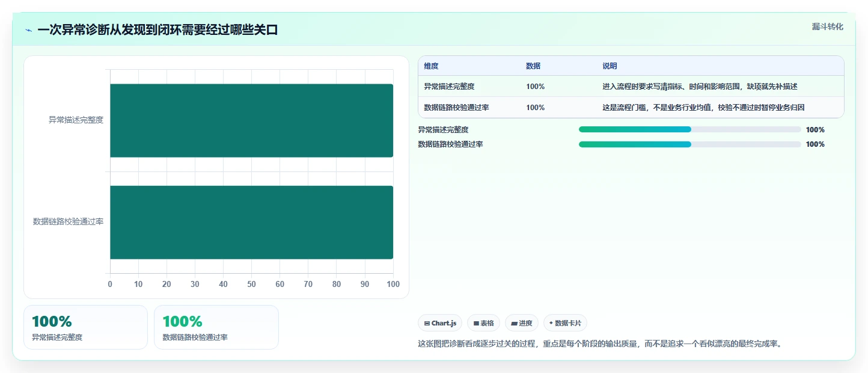Screen dimensions: 868x373
Task: Open the 数据链路校验通过率 100% stat card
Action: [x=216, y=327]
